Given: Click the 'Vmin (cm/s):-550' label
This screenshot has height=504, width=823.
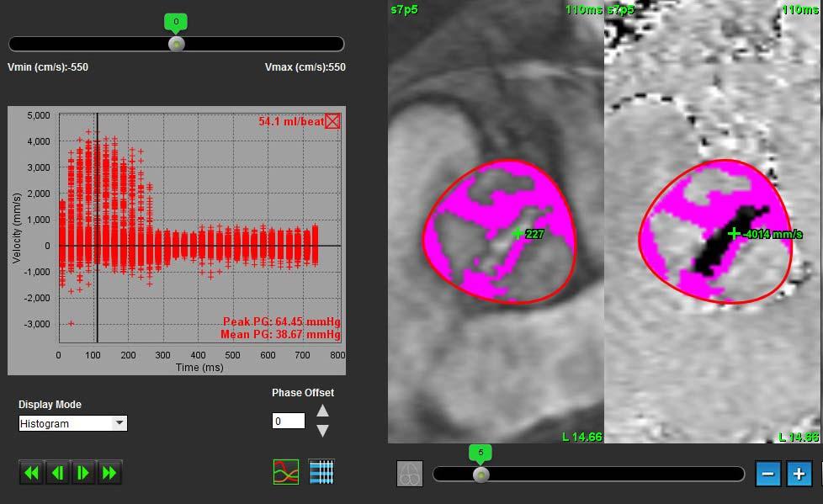Looking at the screenshot, I should coord(48,67).
